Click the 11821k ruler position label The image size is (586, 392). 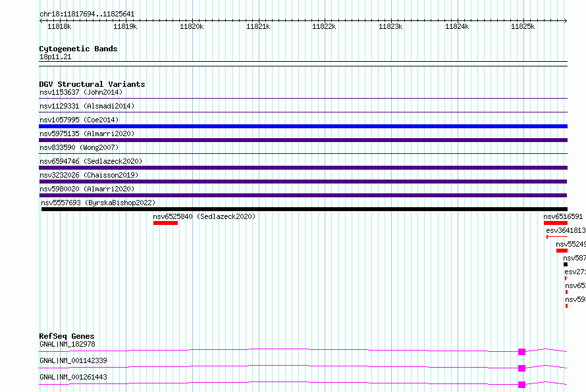(258, 26)
